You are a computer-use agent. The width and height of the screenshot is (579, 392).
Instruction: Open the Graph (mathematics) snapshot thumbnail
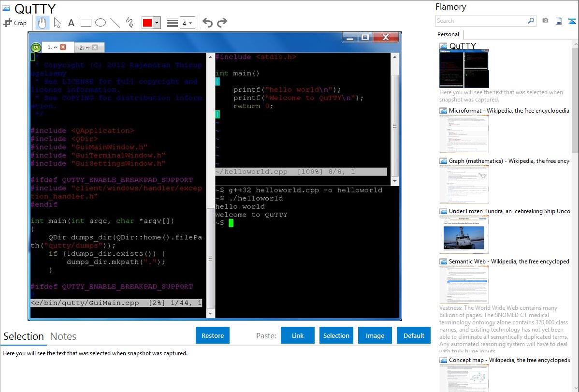pos(464,184)
